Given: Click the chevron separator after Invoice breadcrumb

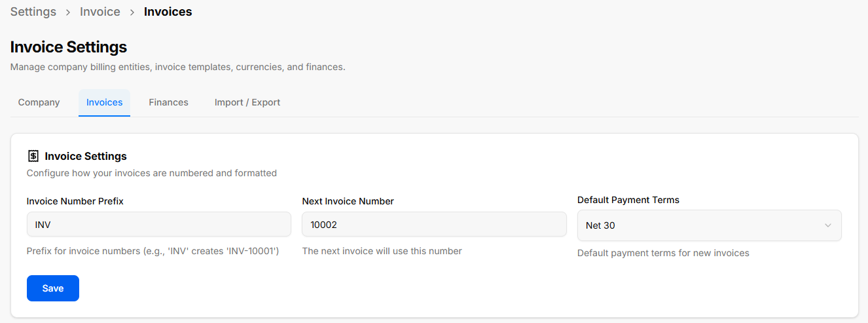Looking at the screenshot, I should click(x=132, y=12).
